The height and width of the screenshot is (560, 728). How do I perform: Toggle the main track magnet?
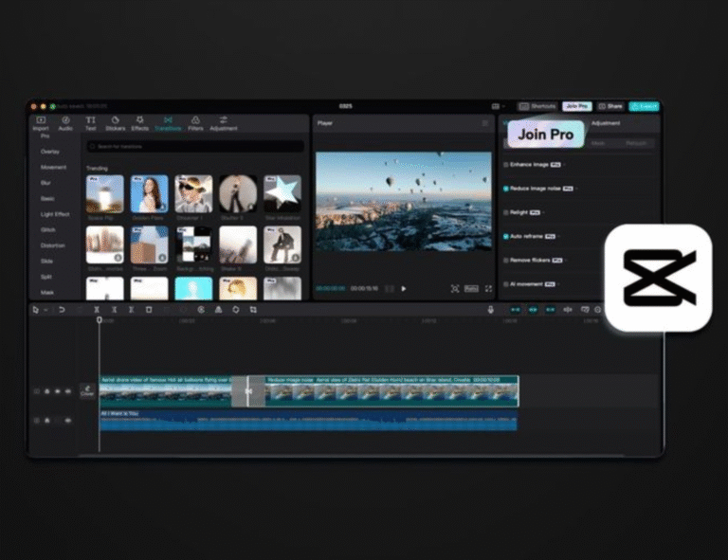coord(516,310)
